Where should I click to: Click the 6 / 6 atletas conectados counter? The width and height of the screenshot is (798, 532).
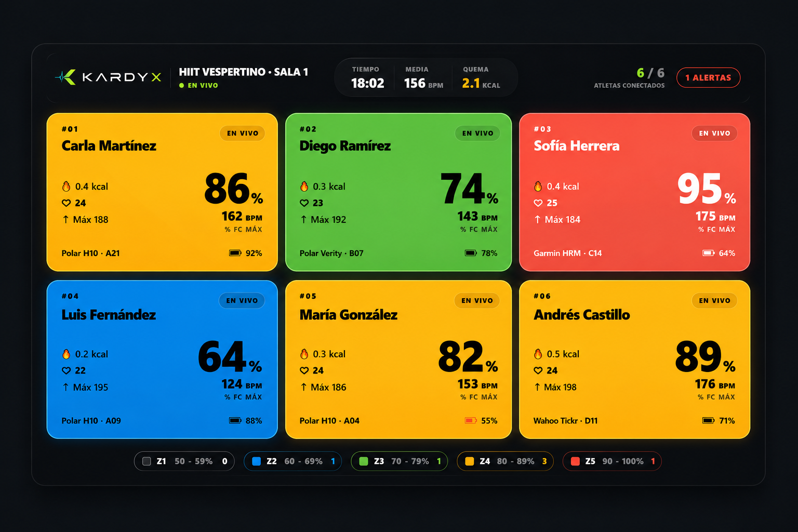[x=629, y=77]
